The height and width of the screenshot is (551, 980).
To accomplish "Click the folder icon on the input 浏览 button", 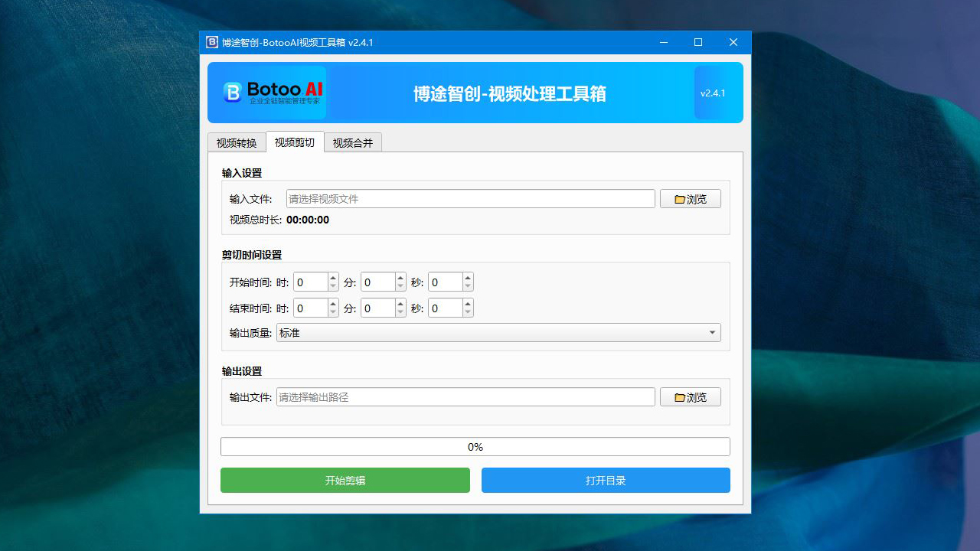I will [x=680, y=198].
